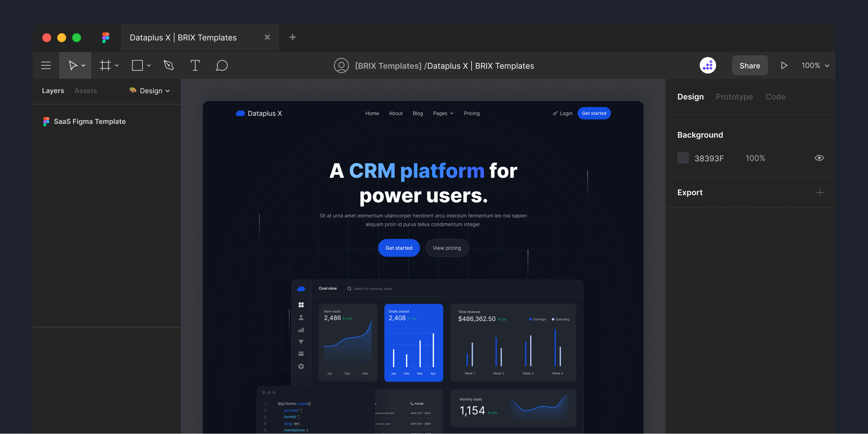Image resolution: width=868 pixels, height=434 pixels.
Task: Switch to the Prototype tab
Action: tap(734, 96)
